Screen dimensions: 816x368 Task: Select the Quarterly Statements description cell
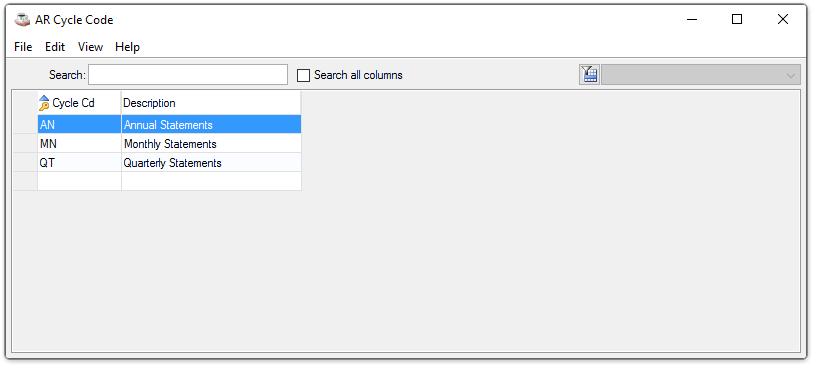(x=211, y=163)
